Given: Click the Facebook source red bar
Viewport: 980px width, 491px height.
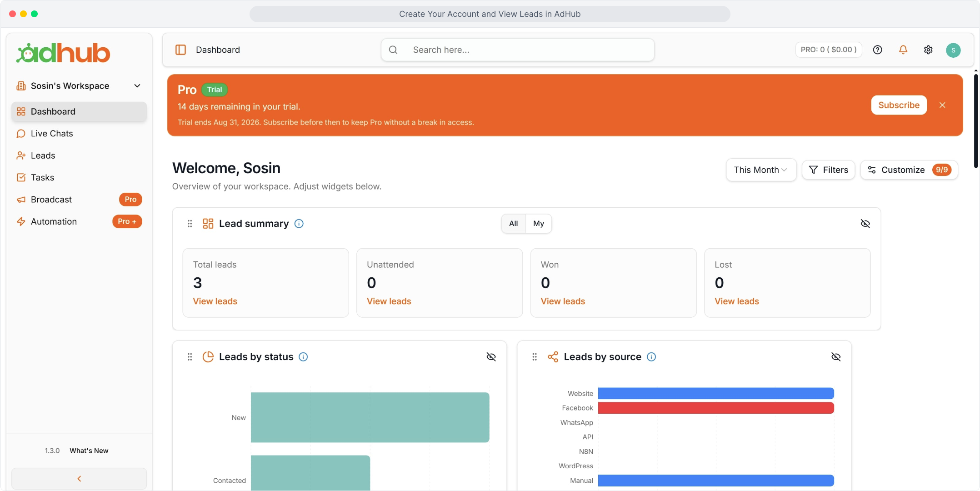Looking at the screenshot, I should (716, 408).
